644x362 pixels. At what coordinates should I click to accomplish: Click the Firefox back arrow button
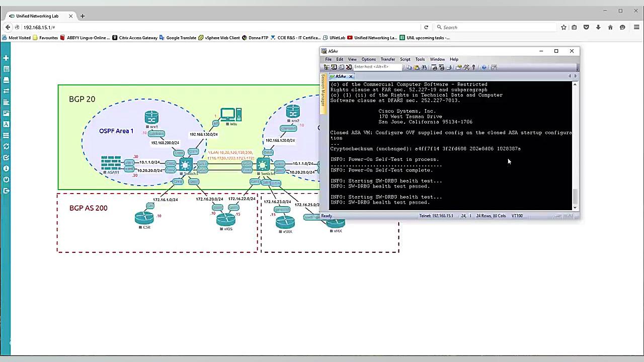click(x=8, y=27)
